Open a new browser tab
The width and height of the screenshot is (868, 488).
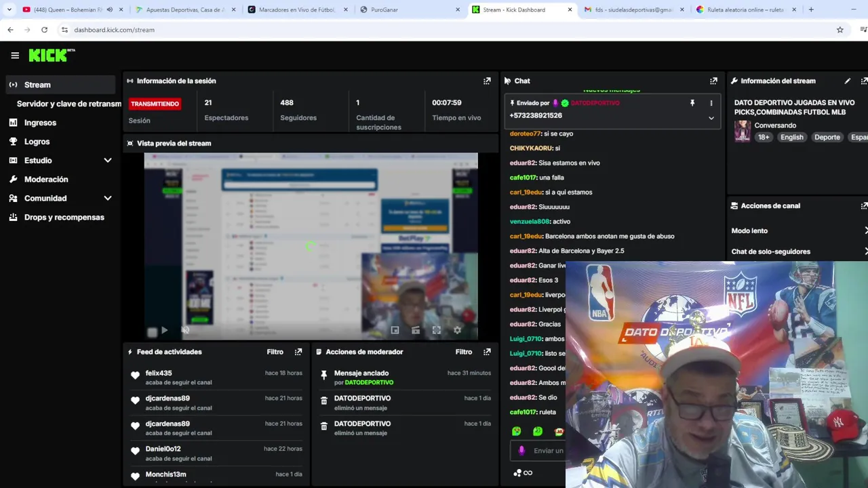pos(811,9)
